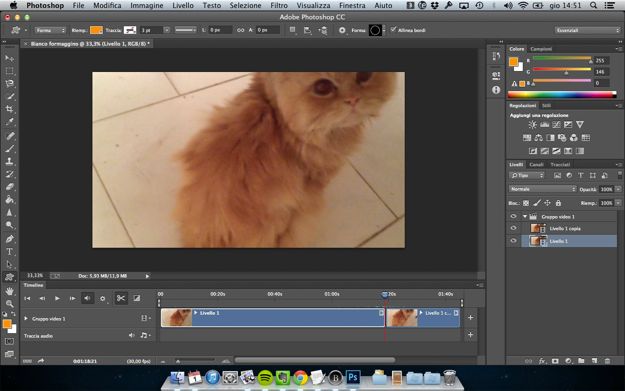Open the Livello menu
Screen dimensions: 625x391
(183, 5)
